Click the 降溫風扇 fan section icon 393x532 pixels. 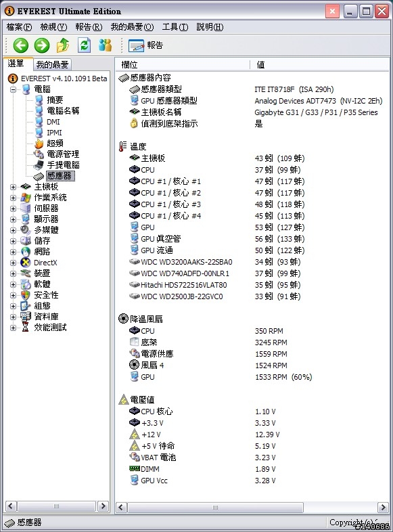(123, 319)
